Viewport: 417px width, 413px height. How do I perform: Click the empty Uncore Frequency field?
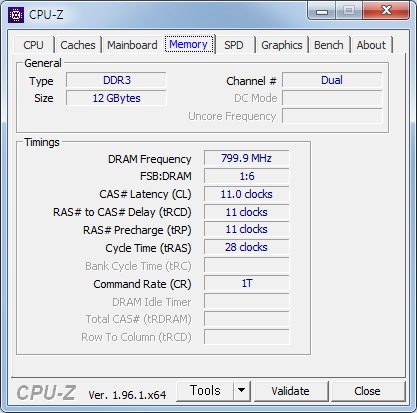point(332,116)
